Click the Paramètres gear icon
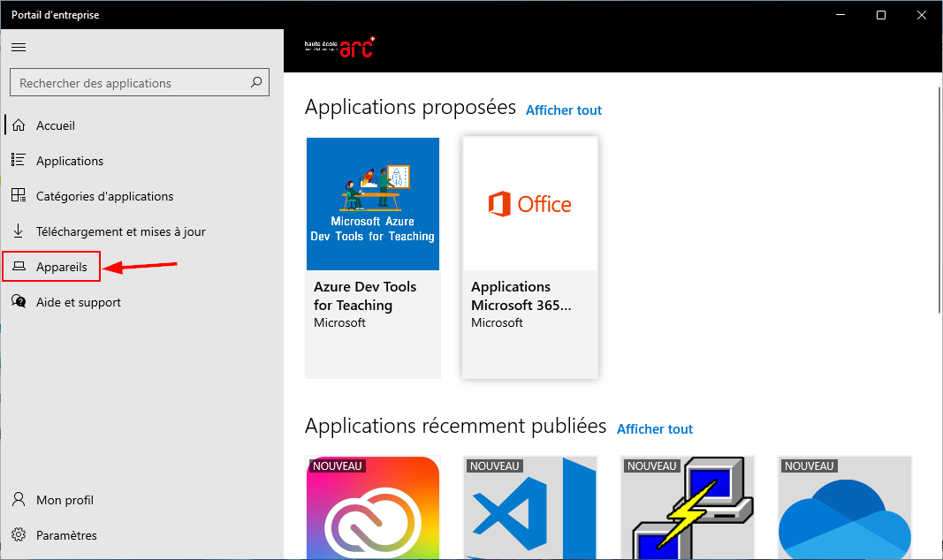The height and width of the screenshot is (560, 943). pos(19,534)
